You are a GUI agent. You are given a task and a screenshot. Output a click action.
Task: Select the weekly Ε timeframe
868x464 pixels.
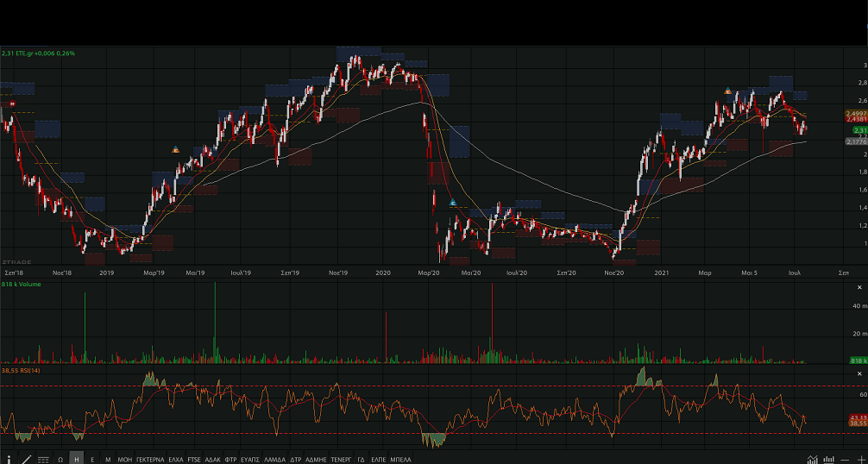[x=92, y=460]
